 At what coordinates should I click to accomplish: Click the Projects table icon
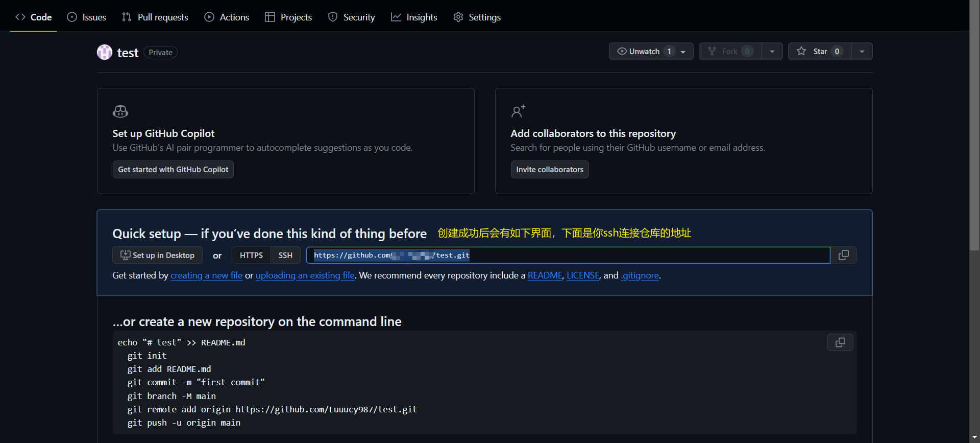coord(270,17)
